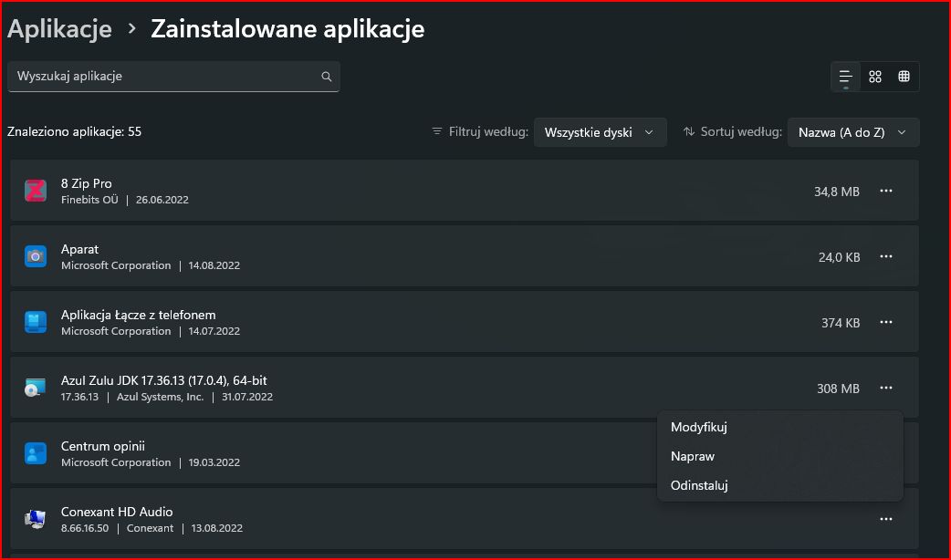Image resolution: width=951 pixels, height=560 pixels.
Task: Switch to list view layout
Action: tap(845, 77)
